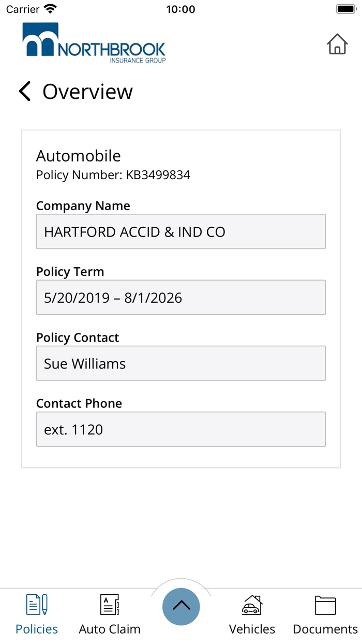
Task: Expand the circular chevron button in bottom bar
Action: click(x=181, y=606)
